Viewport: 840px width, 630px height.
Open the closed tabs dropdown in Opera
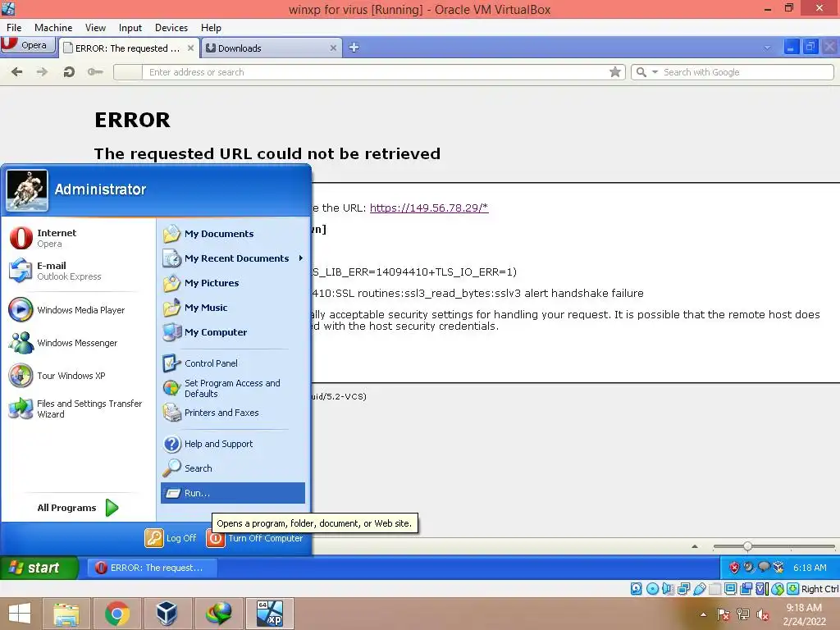pyautogui.click(x=767, y=48)
